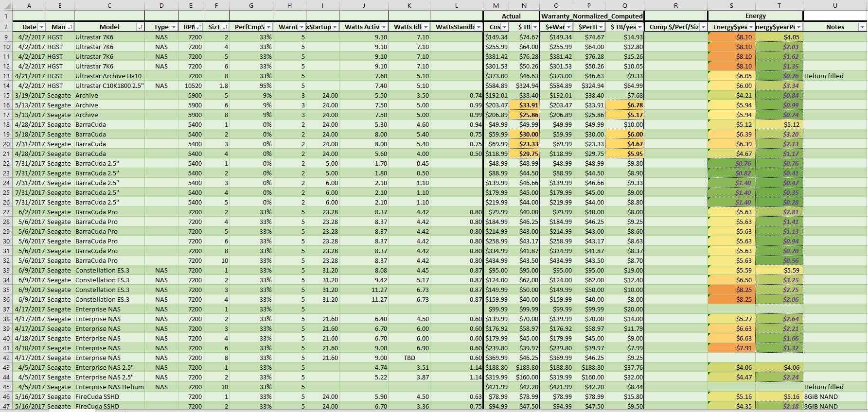This screenshot has width=868, height=412.
Task: Click the Energy group header cell
Action: pyautogui.click(x=755, y=16)
